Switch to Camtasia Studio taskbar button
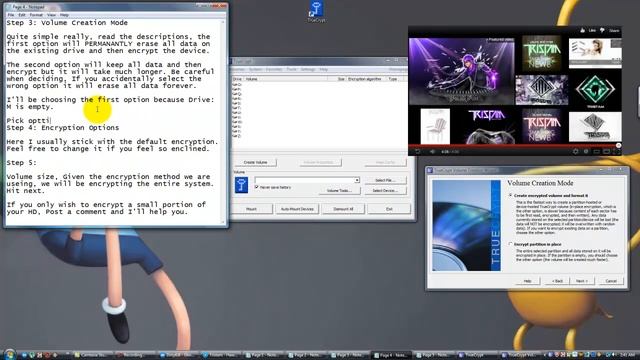Image resolution: width=640 pixels, height=360 pixels. (93, 355)
